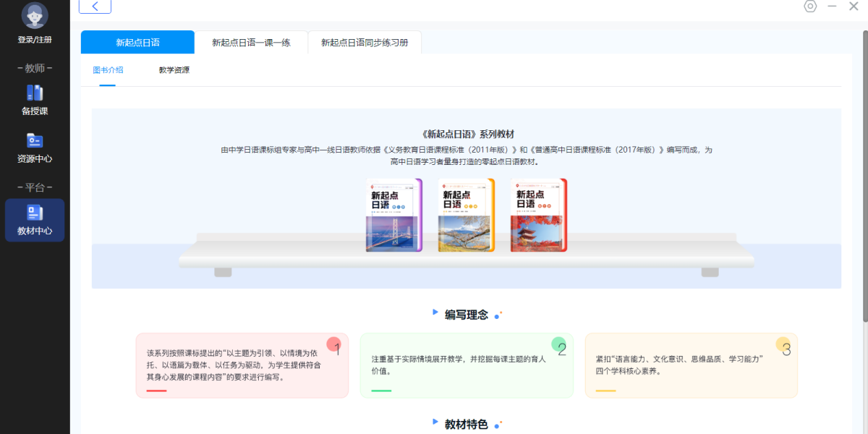Switch to 新起点日语一课一练 tab
Image resolution: width=868 pixels, height=434 pixels.
(251, 43)
